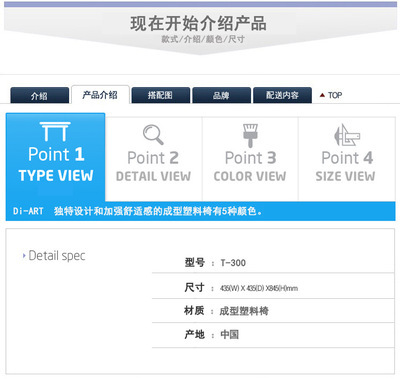Click the red triangle arrow beside TOP
400x379 pixels.
(322, 95)
